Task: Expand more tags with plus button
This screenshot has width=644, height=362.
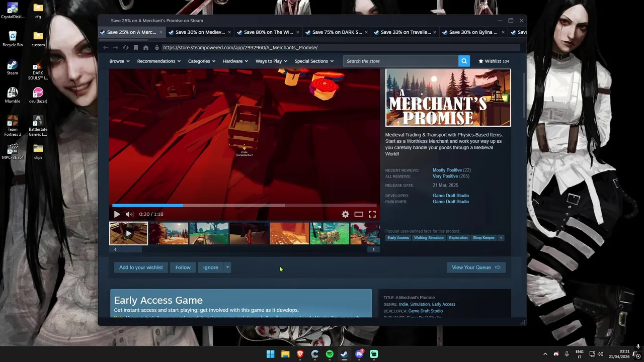Action: click(x=501, y=238)
